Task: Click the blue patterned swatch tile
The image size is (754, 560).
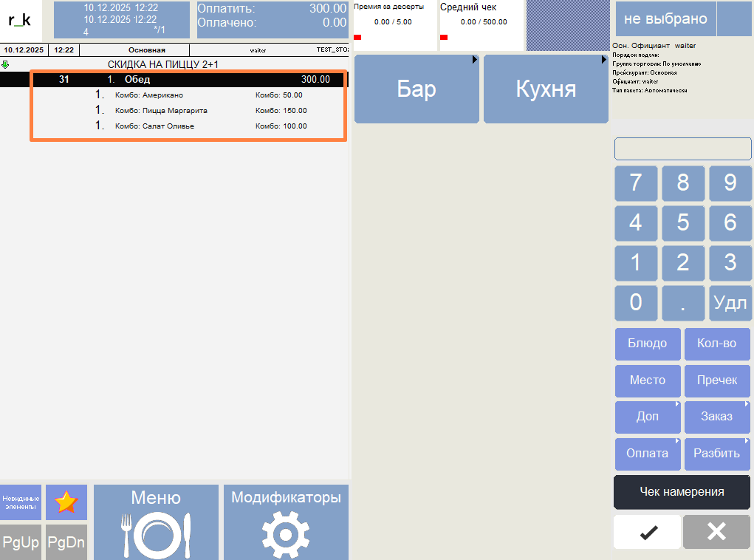Action: pyautogui.click(x=566, y=26)
